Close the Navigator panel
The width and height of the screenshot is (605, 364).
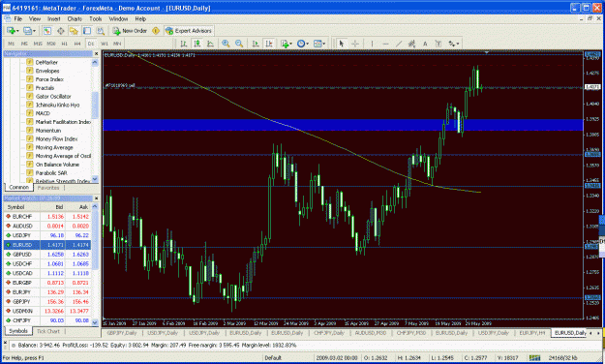[96, 53]
